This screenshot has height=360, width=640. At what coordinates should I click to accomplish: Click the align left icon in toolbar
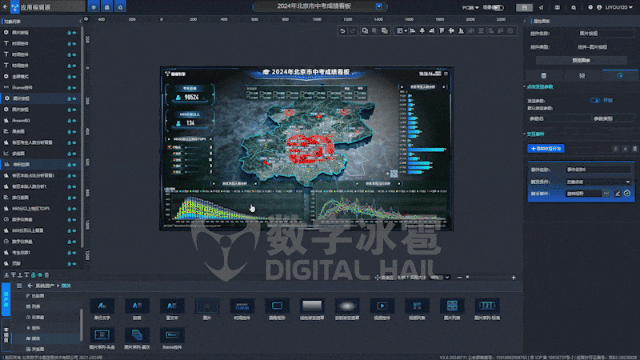coord(413,31)
